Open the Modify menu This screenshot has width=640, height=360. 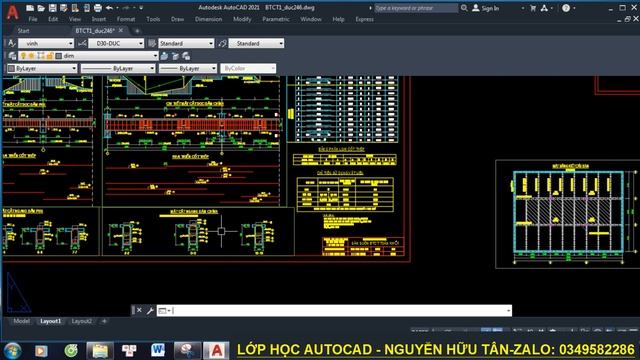242,19
